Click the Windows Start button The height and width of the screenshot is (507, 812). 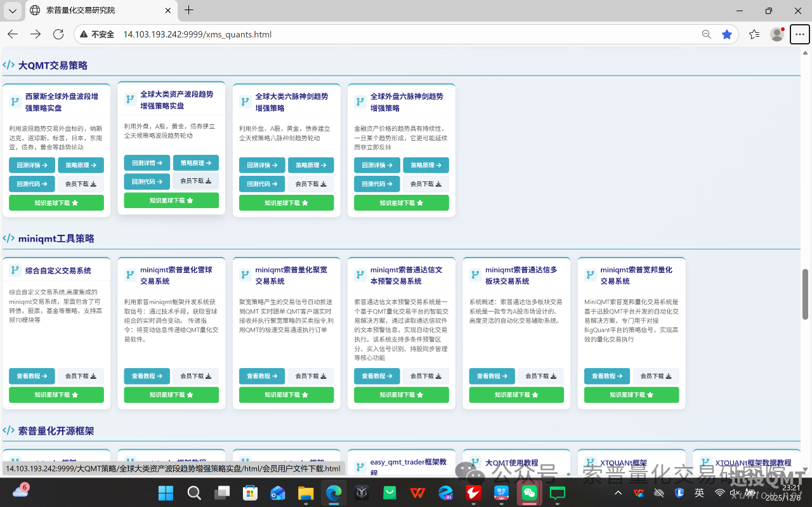click(x=166, y=492)
